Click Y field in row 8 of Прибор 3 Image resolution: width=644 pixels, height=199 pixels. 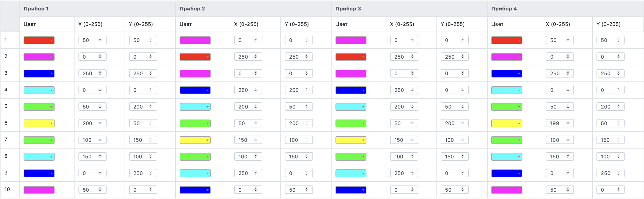454,156
